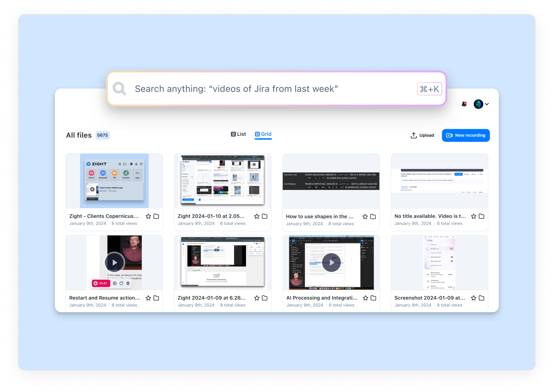Start a New recording
Screen dimensions: 553x392
click(x=466, y=135)
